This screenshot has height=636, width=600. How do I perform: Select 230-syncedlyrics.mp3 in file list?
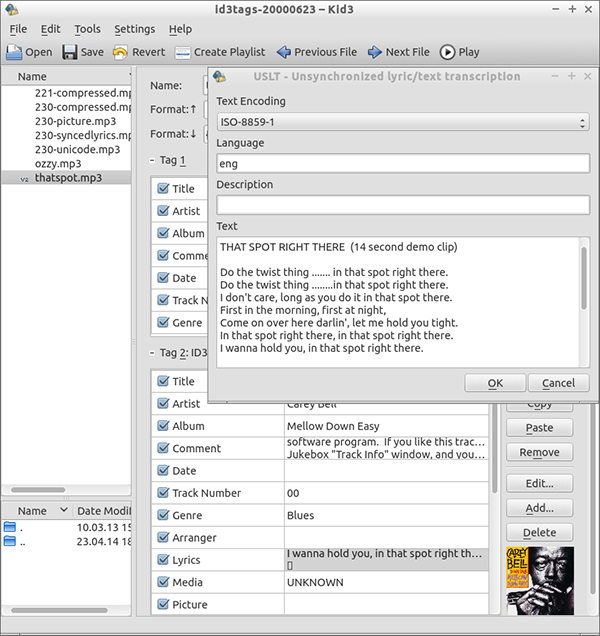point(83,135)
